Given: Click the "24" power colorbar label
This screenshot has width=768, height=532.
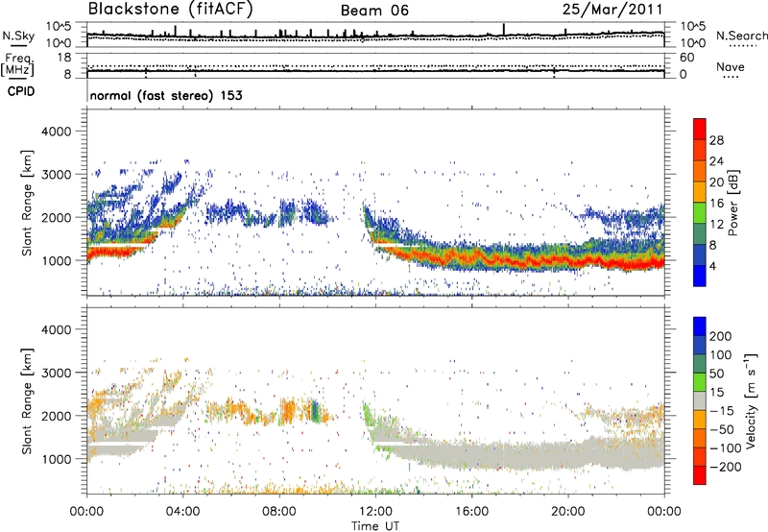Looking at the screenshot, I should click(716, 161).
